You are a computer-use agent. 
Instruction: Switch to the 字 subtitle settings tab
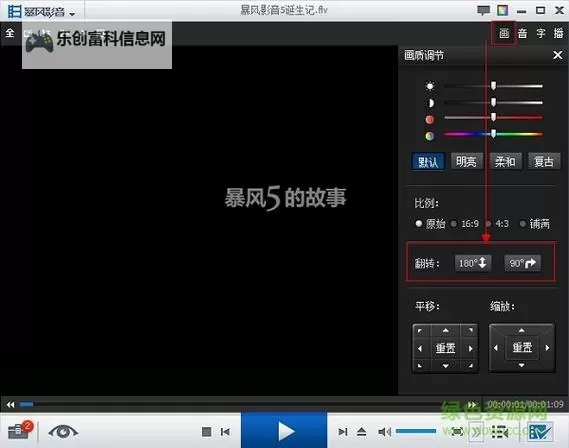coord(541,33)
